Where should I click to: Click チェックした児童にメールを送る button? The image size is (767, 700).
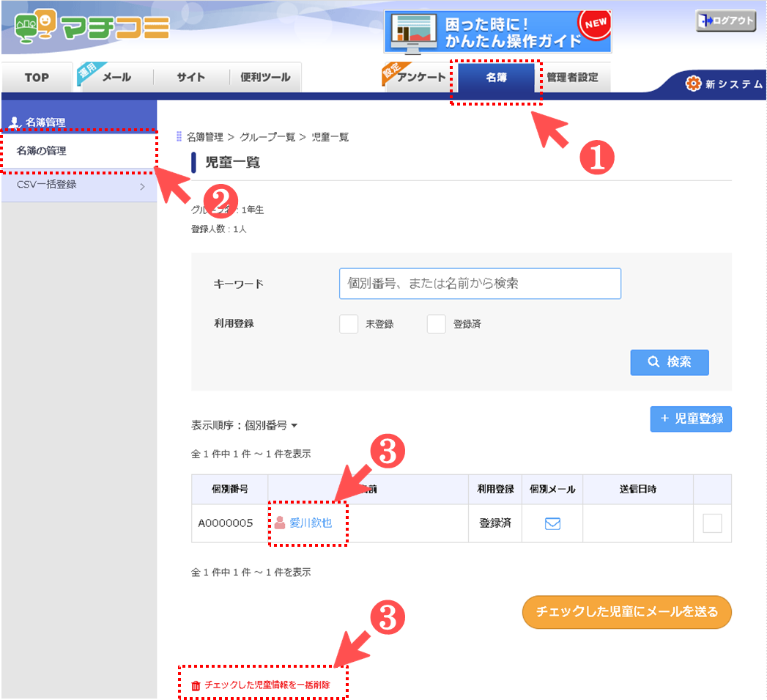pyautogui.click(x=626, y=611)
